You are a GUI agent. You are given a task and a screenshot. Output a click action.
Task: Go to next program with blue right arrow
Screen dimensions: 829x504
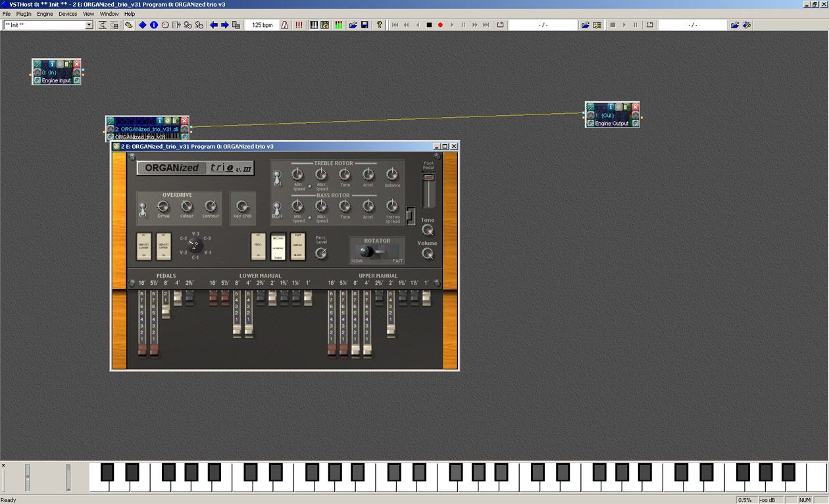tap(225, 25)
